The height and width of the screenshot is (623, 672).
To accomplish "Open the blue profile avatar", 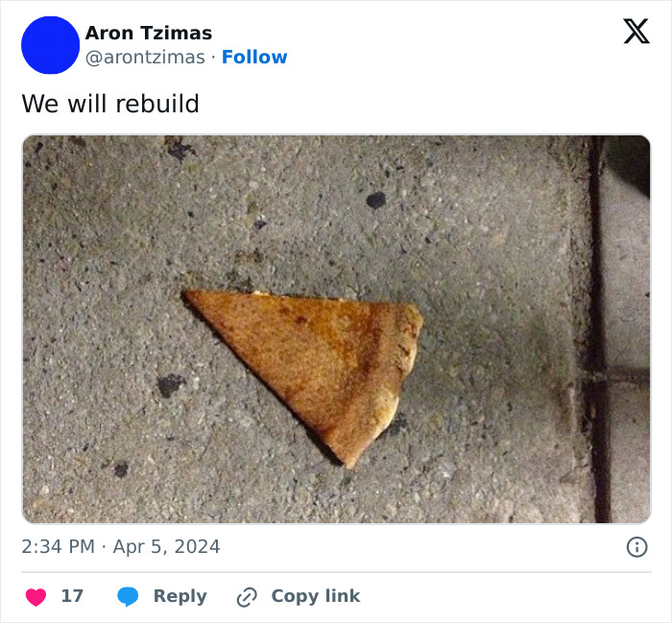I will tap(50, 45).
